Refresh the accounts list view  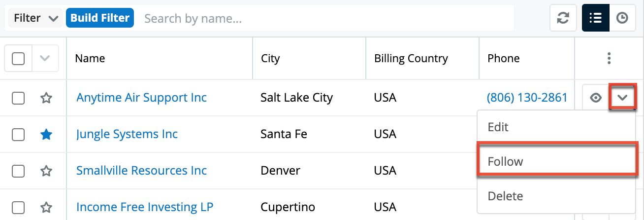(563, 18)
